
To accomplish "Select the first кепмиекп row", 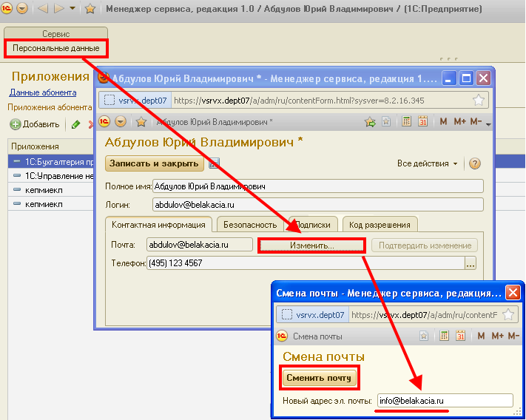I will pyautogui.click(x=51, y=190).
